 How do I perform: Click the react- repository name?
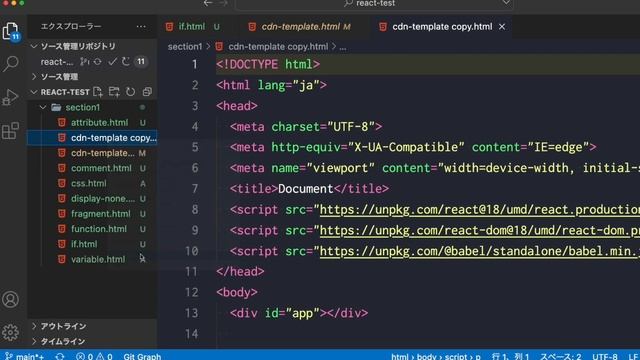[x=57, y=62]
